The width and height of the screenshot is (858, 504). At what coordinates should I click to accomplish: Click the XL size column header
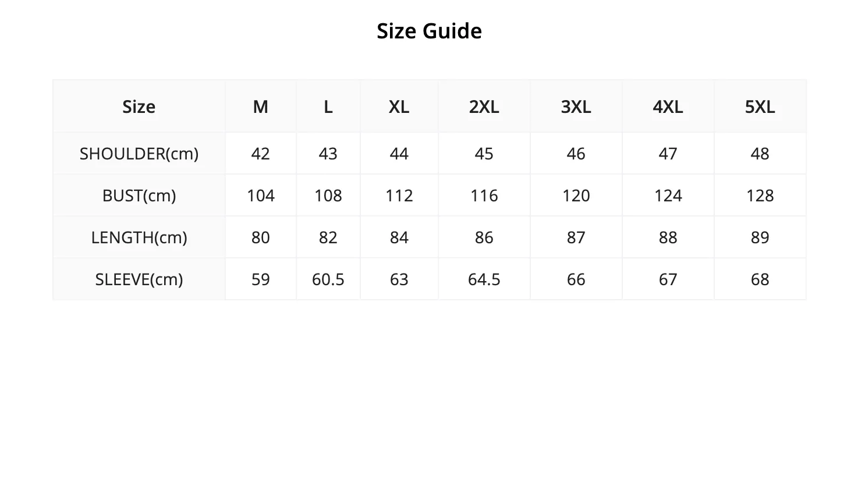[x=399, y=107]
